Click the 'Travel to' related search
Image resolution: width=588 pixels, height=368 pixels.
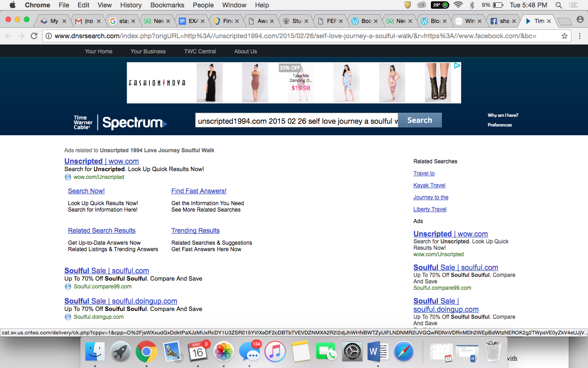pyautogui.click(x=424, y=173)
